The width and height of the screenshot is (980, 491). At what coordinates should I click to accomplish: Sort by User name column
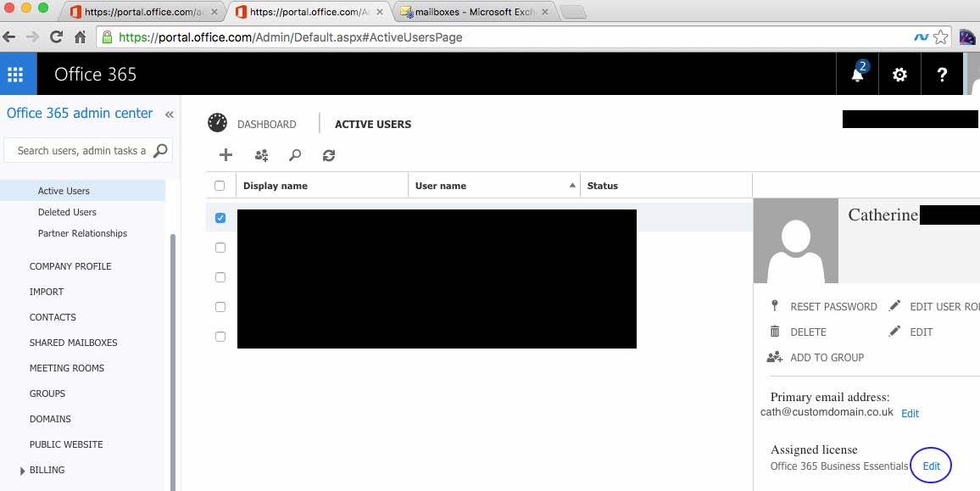coord(441,186)
